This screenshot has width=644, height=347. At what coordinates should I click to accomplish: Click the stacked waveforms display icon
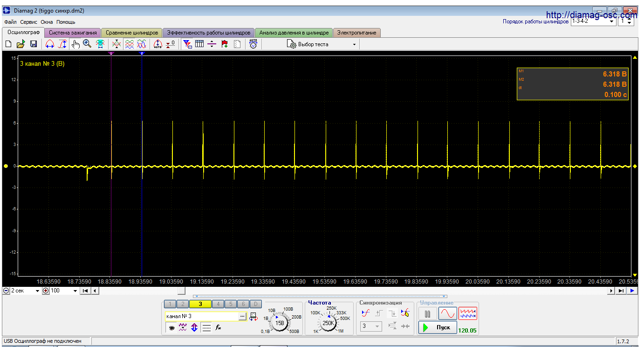130,44
